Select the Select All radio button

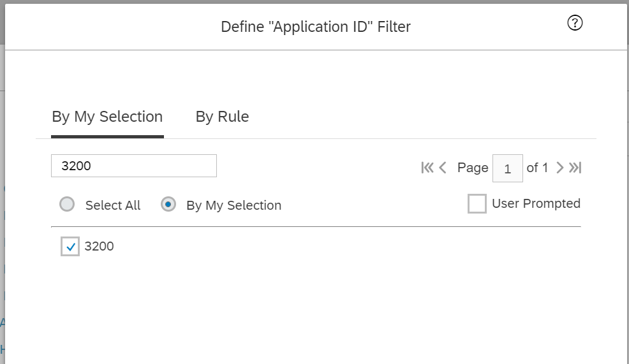[67, 204]
